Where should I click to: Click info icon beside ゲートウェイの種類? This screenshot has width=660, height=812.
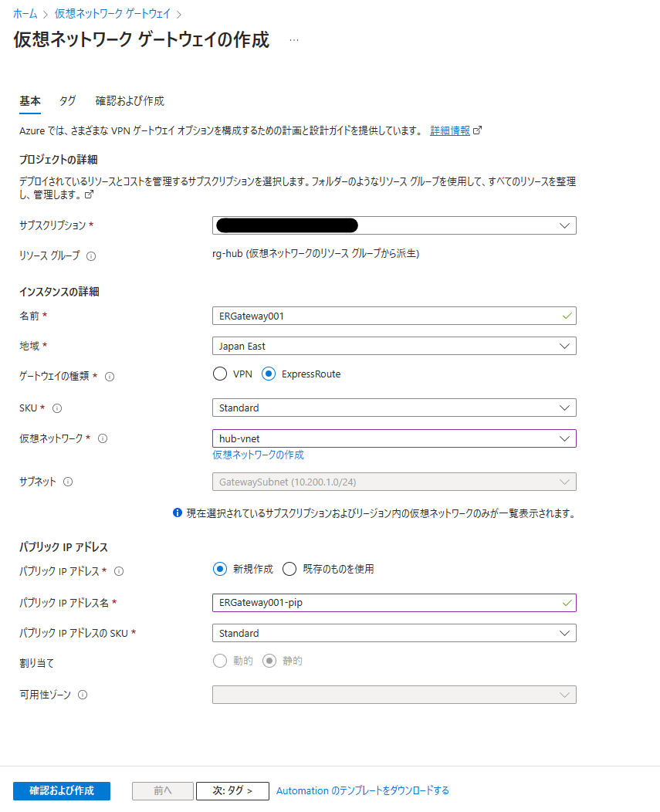(110, 377)
